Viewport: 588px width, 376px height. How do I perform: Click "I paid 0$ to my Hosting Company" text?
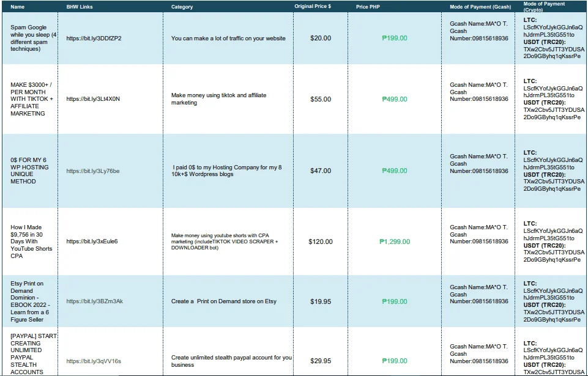click(227, 171)
